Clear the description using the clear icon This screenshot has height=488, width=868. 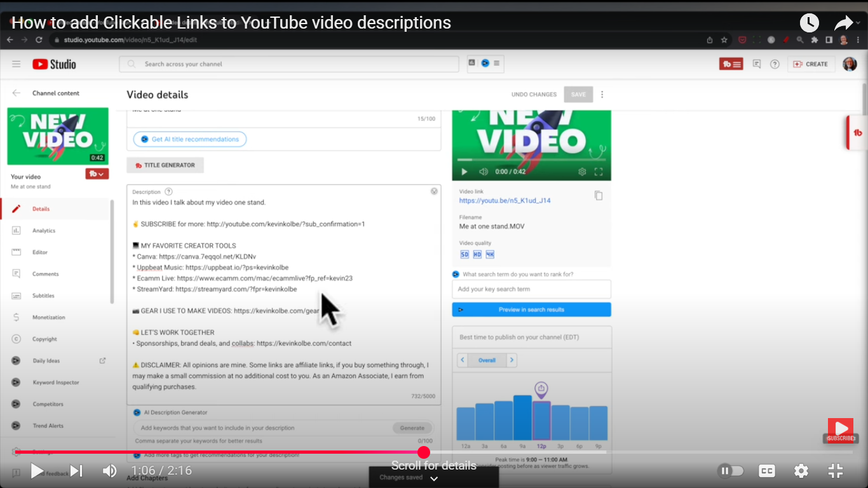[434, 191]
